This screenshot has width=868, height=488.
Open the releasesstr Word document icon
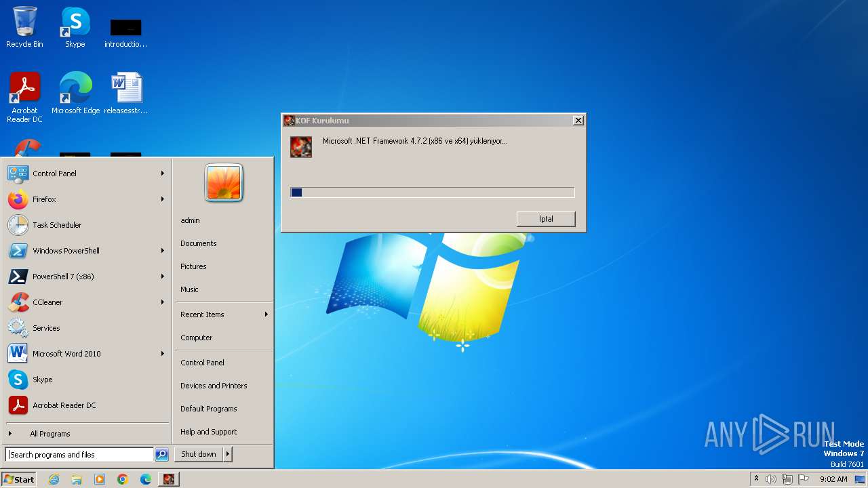pyautogui.click(x=126, y=93)
